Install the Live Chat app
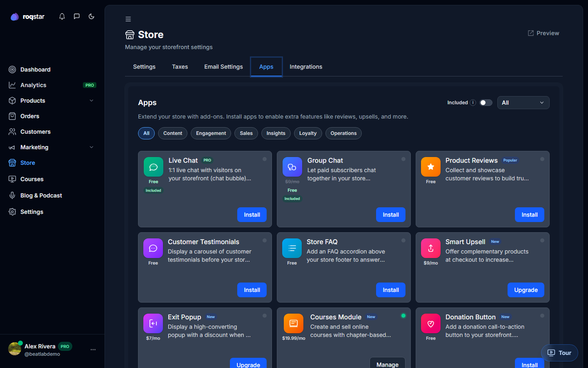588x368 pixels. [x=252, y=215]
